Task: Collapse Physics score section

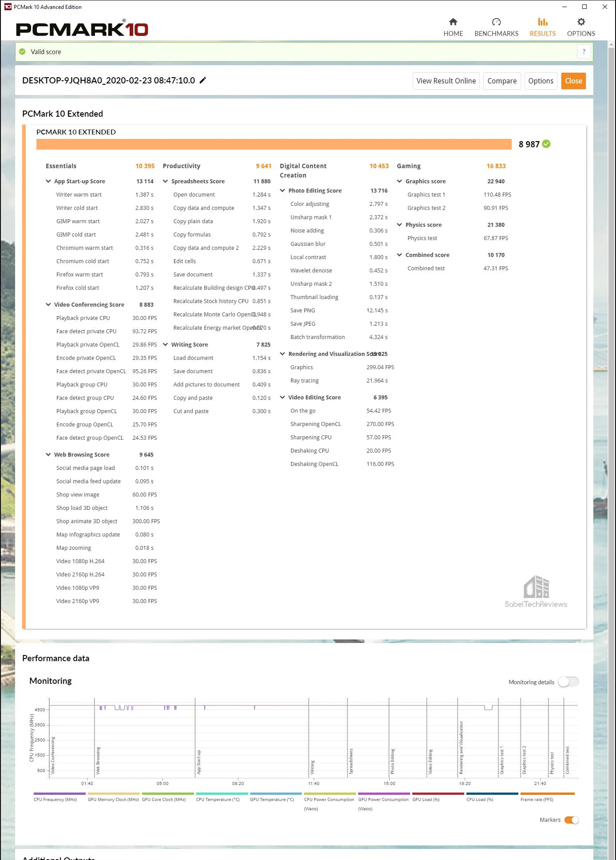Action: [399, 225]
